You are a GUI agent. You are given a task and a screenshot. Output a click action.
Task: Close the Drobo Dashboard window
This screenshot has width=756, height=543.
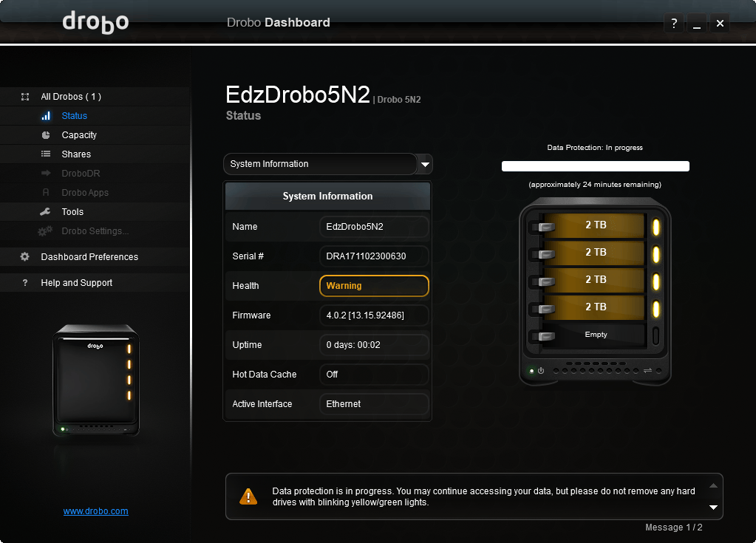720,23
